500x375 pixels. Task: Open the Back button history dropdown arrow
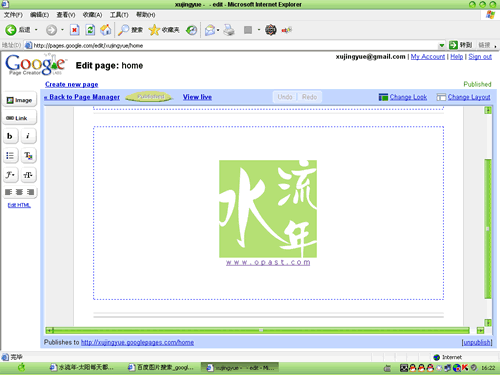click(x=36, y=30)
